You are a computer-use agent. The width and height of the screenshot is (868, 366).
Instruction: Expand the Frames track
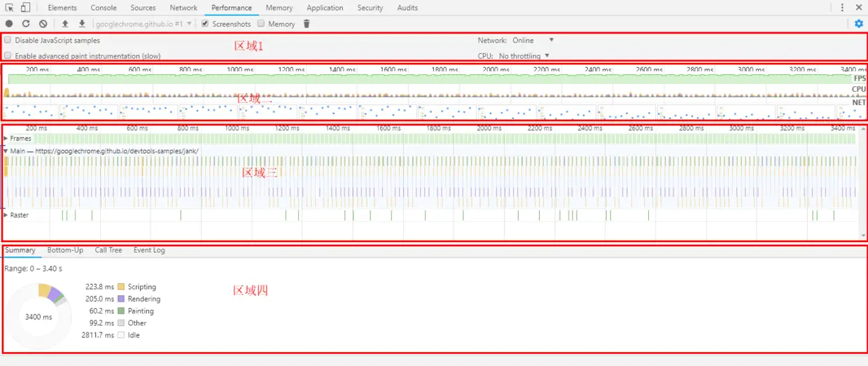(x=6, y=139)
